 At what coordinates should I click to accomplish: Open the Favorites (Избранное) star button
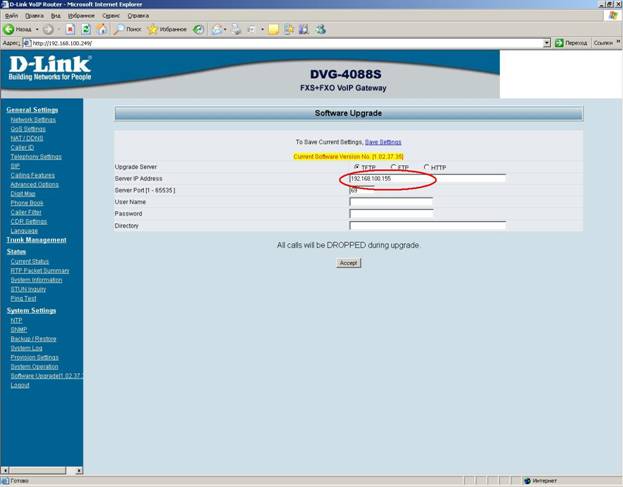tap(167, 29)
